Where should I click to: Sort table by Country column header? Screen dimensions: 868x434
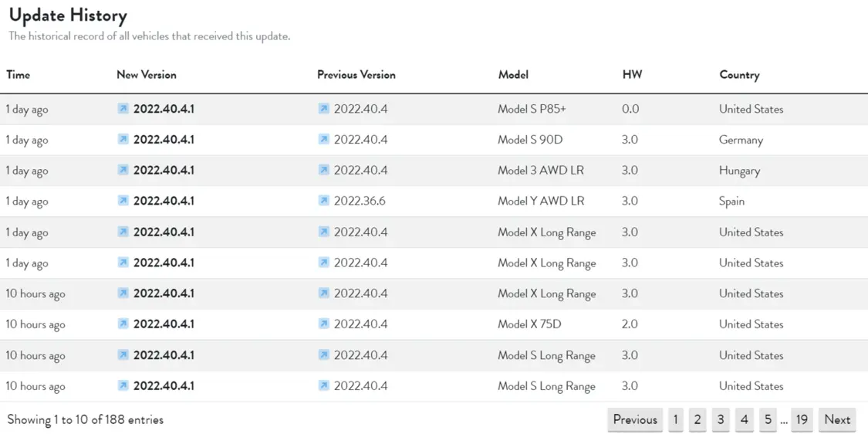pos(739,75)
